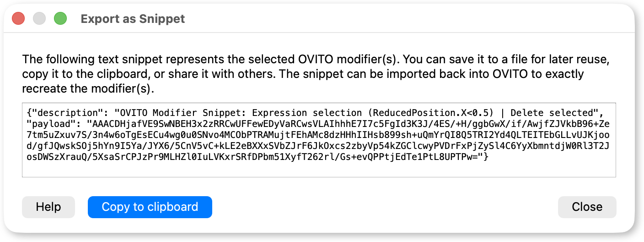Click the red window close button
Screen dimensions: 644x242
coord(18,19)
